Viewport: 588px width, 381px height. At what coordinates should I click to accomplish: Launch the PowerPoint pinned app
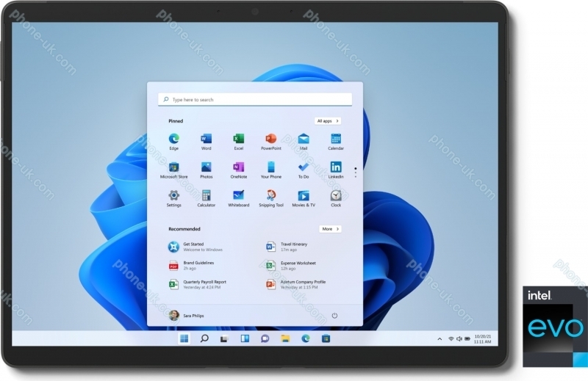[270, 139]
